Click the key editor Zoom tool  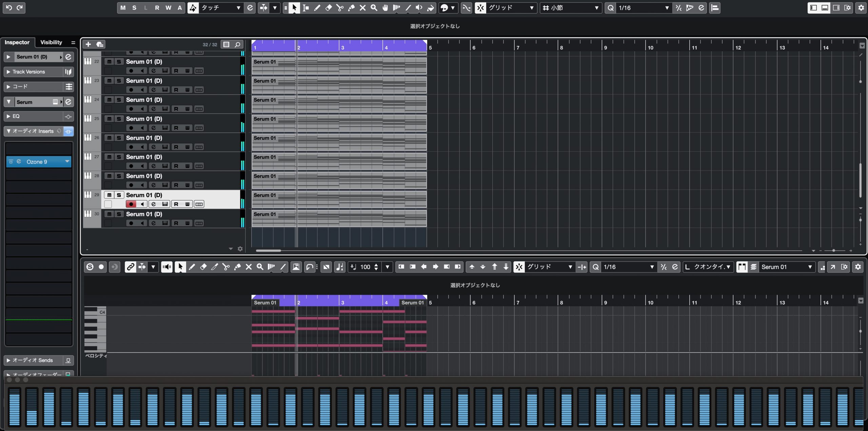260,267
